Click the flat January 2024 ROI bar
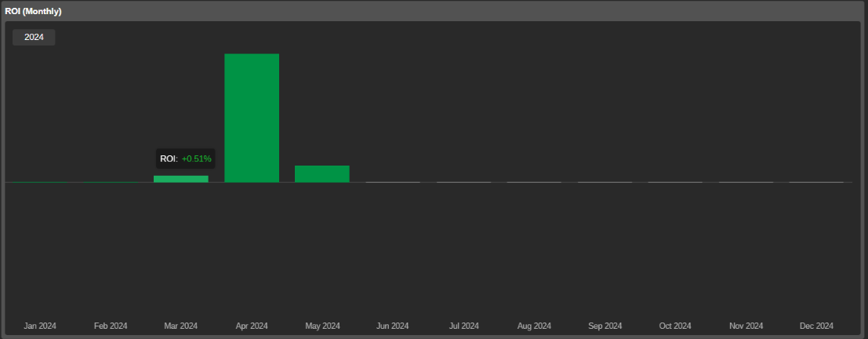868x339 pixels. pyautogui.click(x=40, y=182)
